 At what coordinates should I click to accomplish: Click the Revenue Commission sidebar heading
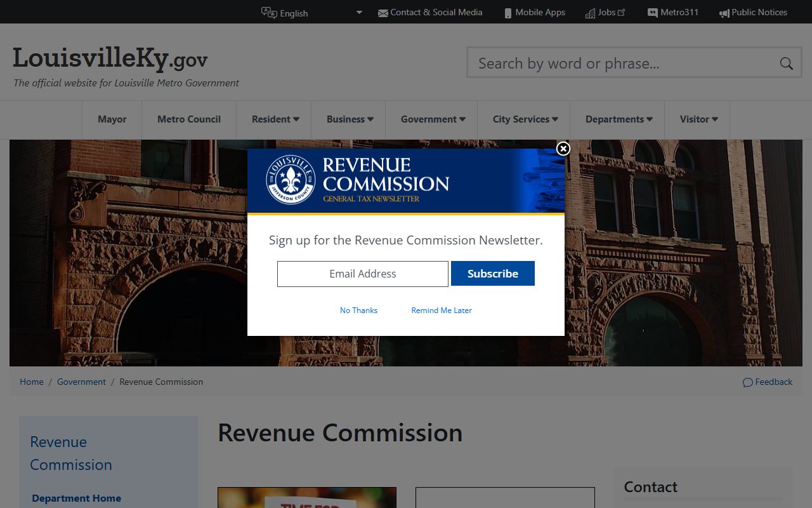coord(71,453)
